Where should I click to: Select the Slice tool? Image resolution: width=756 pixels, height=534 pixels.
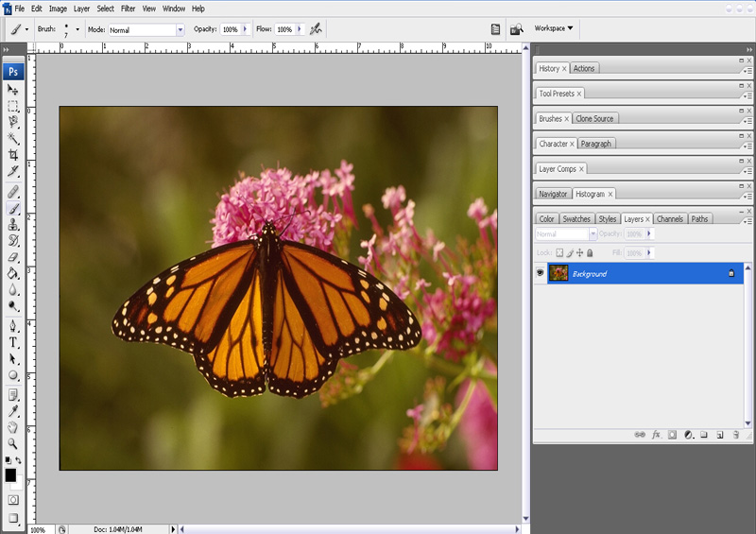[x=13, y=171]
